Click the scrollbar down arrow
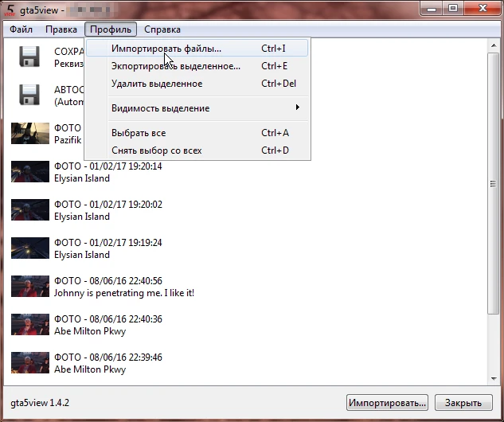Image resolution: width=504 pixels, height=422 pixels. click(x=494, y=379)
